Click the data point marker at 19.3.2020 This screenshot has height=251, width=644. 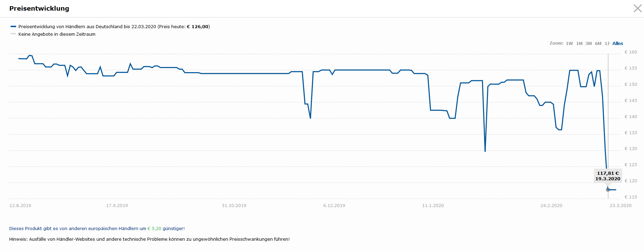608,190
